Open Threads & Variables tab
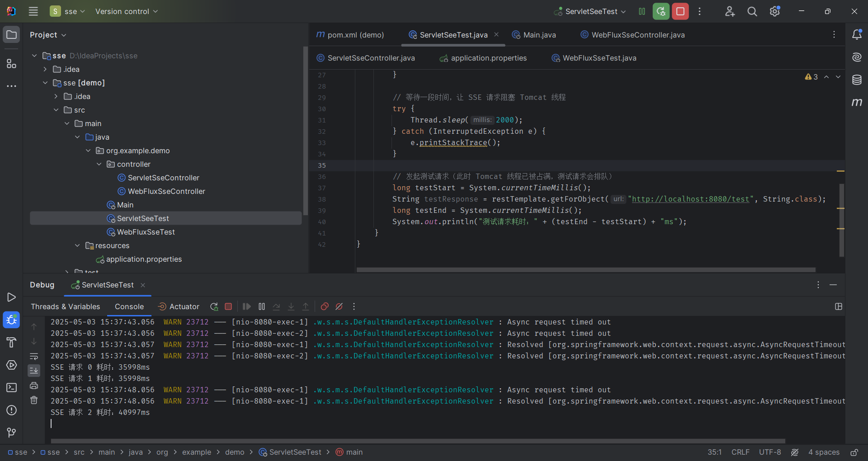Image resolution: width=868 pixels, height=461 pixels. tap(66, 306)
